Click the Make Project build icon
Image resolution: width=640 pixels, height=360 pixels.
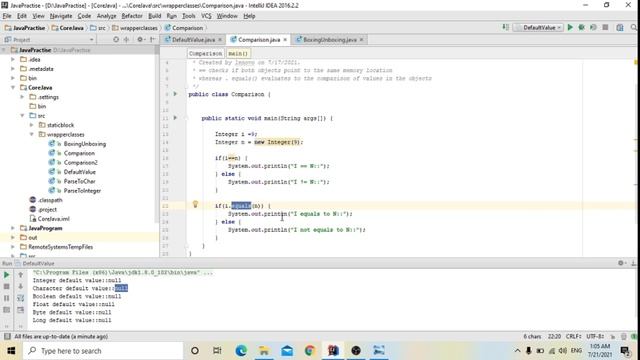(x=506, y=27)
